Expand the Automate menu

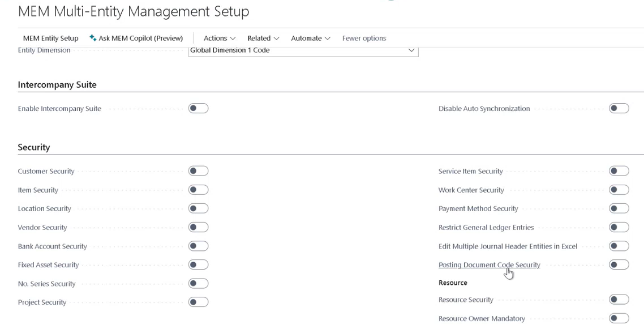click(311, 39)
